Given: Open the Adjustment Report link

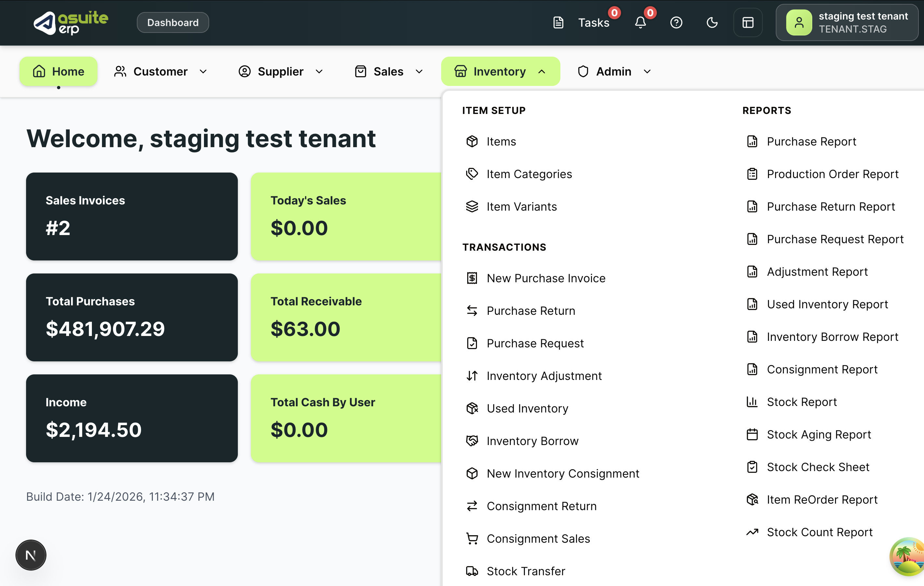Looking at the screenshot, I should 817,272.
